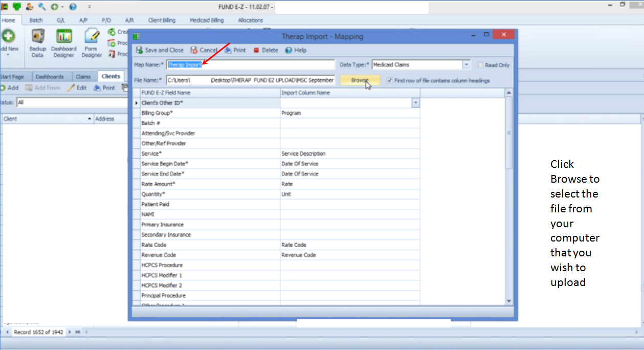644x350 pixels.
Task: Open the Data Type dropdown
Action: pos(466,65)
